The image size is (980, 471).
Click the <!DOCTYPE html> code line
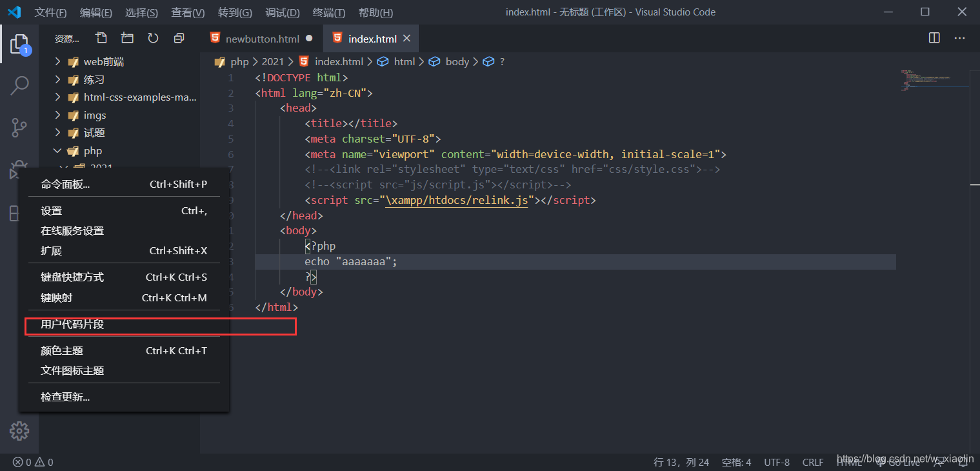click(302, 77)
